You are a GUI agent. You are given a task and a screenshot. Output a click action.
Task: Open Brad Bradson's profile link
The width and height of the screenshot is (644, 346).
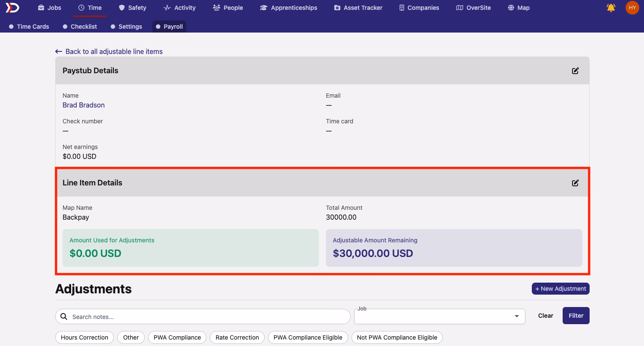tap(83, 105)
